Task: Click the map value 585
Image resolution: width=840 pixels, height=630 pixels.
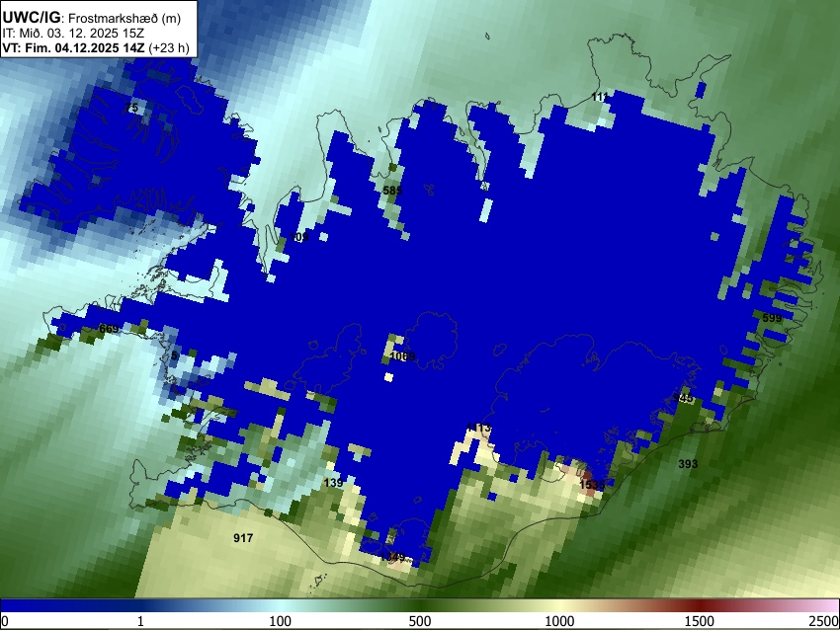Action: (x=392, y=190)
